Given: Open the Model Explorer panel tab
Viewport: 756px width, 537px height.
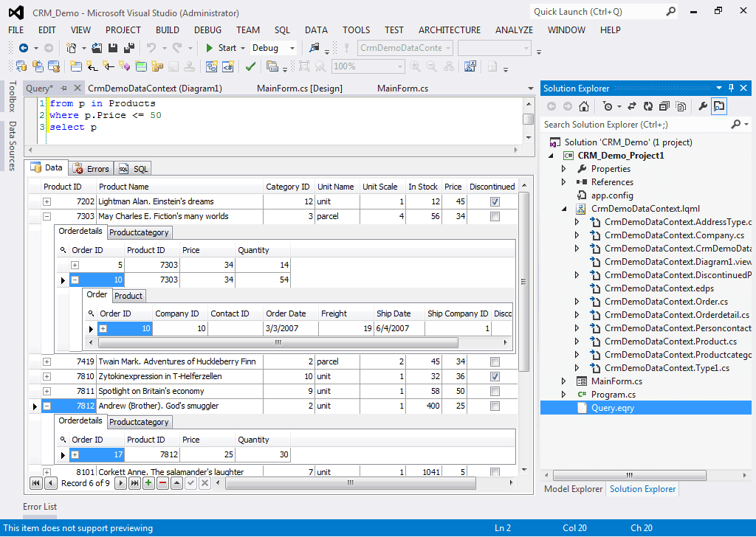Looking at the screenshot, I should (573, 489).
